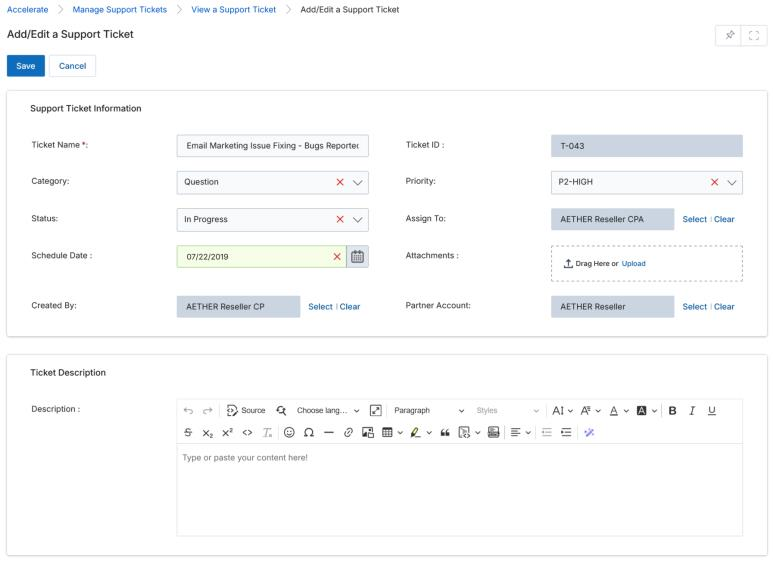Expand the Priority dropdown

(732, 182)
